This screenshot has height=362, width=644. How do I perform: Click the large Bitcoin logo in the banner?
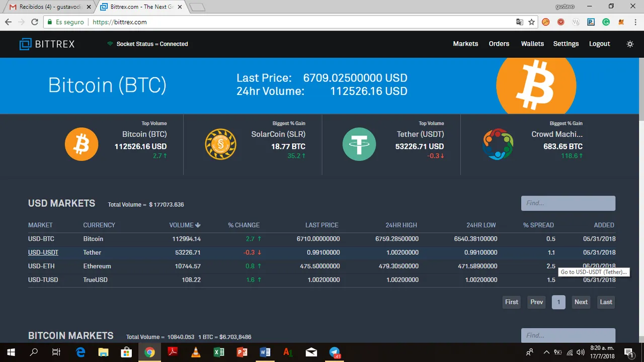pyautogui.click(x=536, y=85)
